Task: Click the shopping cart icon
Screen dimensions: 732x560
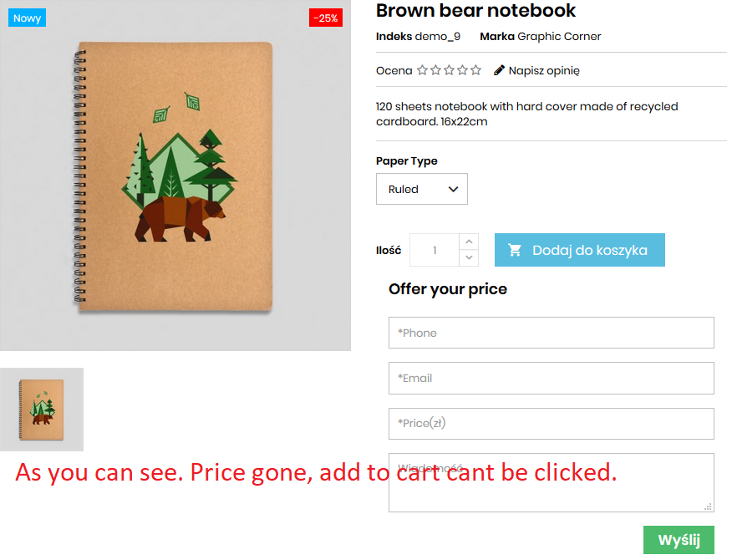Action: point(515,251)
